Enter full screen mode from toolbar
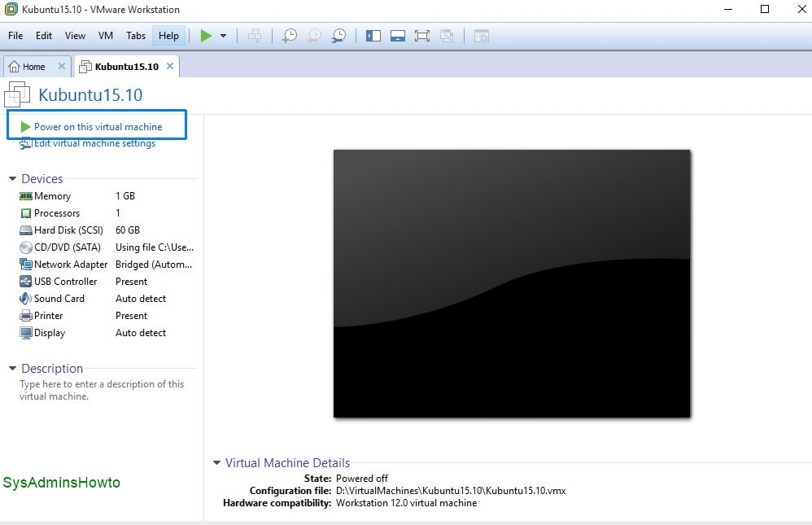812x525 pixels. [421, 36]
